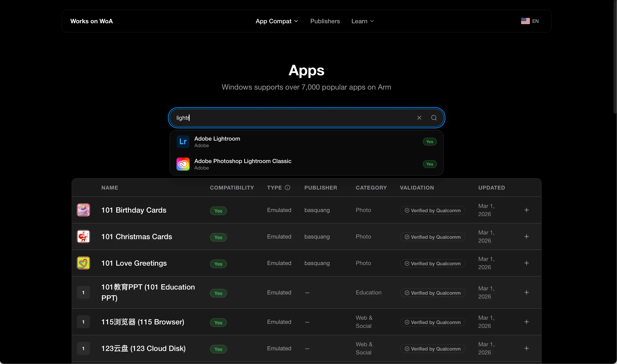Click the basquang publisher for Love Greetings
Viewport: 617px width, 364px height.
pos(317,263)
